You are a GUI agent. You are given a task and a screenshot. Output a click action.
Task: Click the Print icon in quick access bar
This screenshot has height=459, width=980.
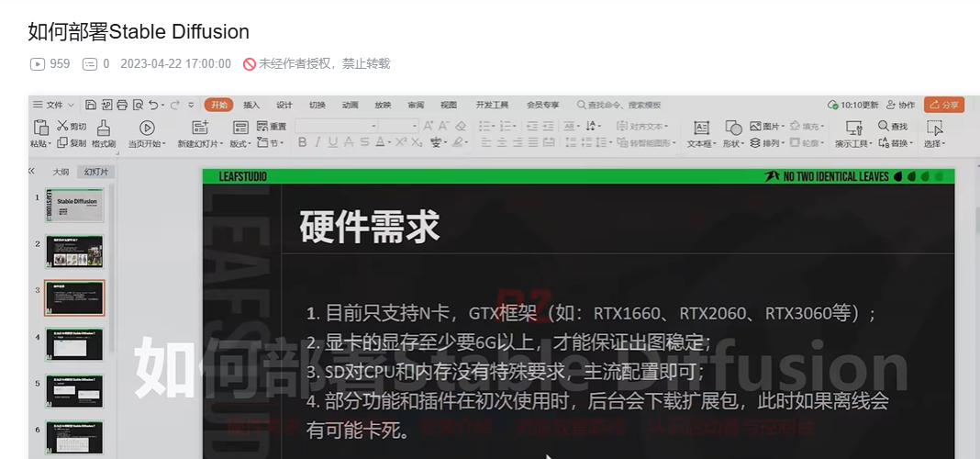coord(123,105)
